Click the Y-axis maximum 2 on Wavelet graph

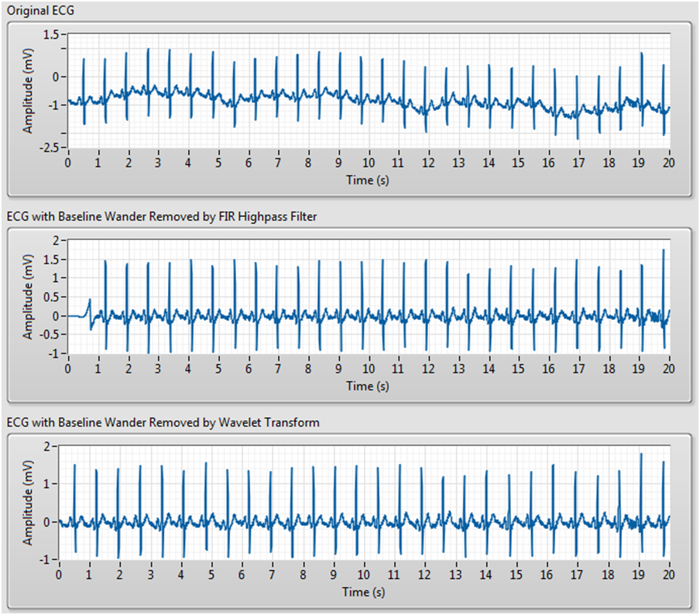tap(47, 447)
